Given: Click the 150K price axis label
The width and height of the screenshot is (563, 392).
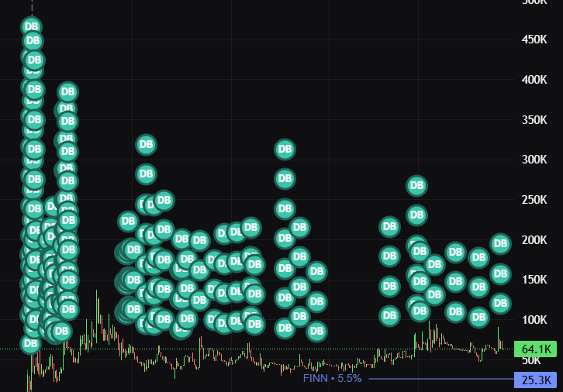Looking at the screenshot, I should (534, 280).
